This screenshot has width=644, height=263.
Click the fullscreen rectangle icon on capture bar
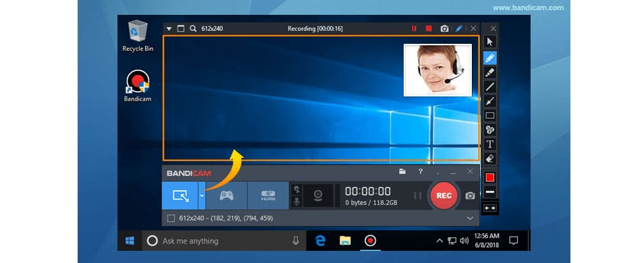pos(181,28)
